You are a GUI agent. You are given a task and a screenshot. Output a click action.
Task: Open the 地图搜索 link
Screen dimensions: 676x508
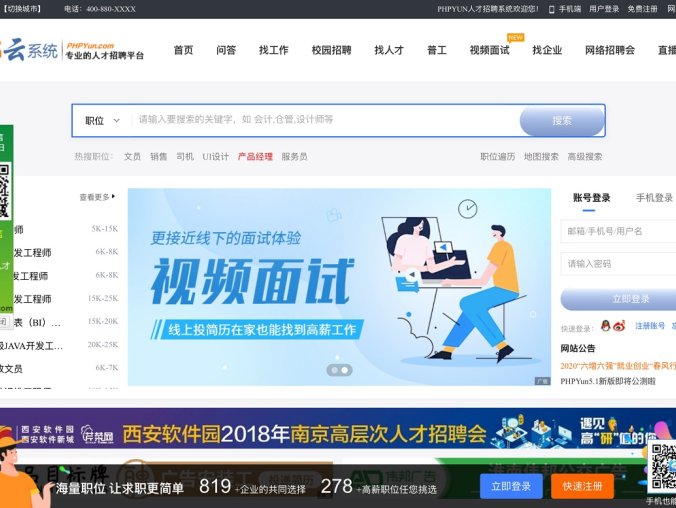coord(541,157)
